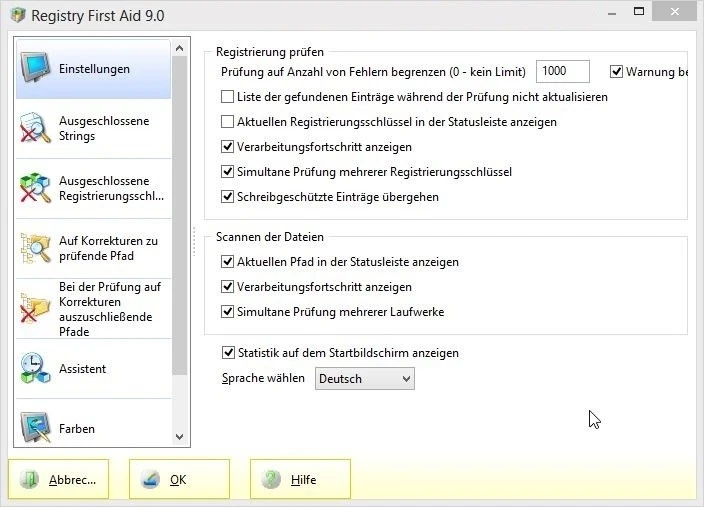Click the OK button

click(179, 479)
